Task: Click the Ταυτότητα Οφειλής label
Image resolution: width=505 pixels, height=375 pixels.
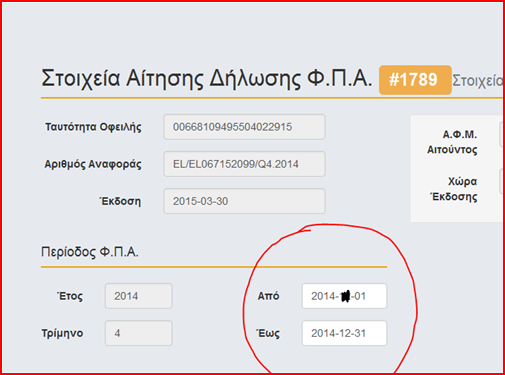Action: tap(93, 127)
